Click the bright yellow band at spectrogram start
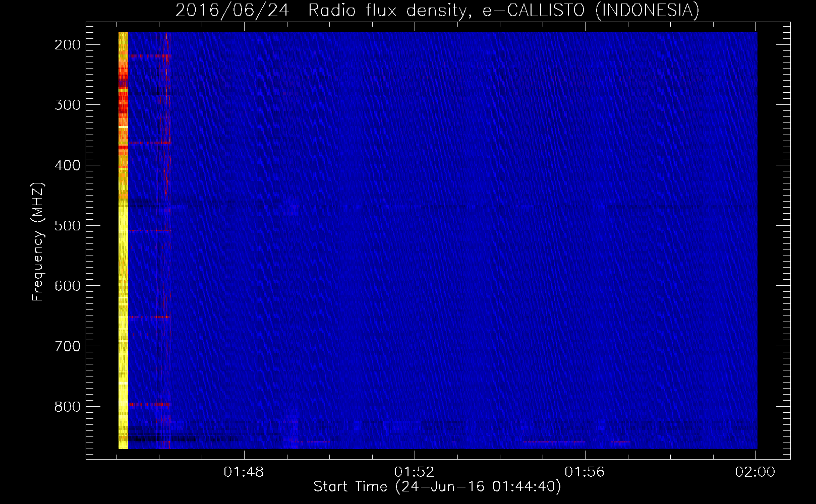This screenshot has width=816, height=504. pos(123,240)
